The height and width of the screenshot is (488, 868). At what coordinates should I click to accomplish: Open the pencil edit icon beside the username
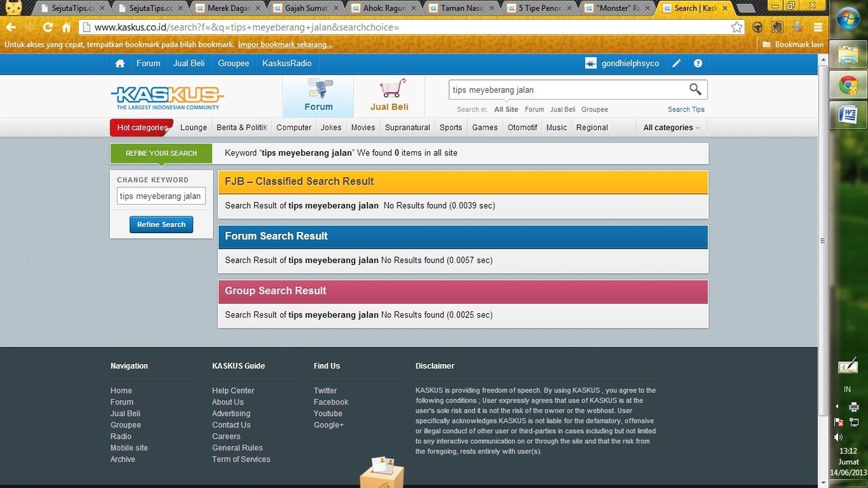click(676, 63)
